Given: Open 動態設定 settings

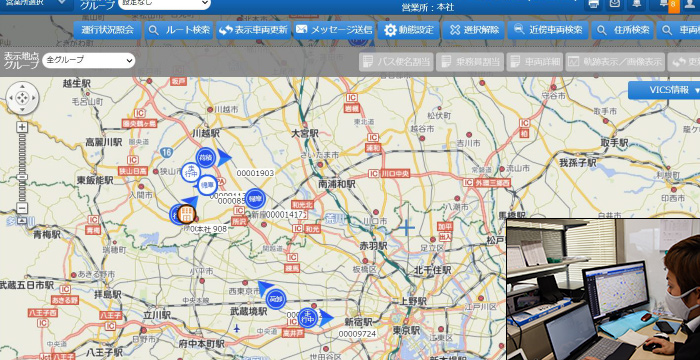Looking at the screenshot, I should [x=409, y=30].
